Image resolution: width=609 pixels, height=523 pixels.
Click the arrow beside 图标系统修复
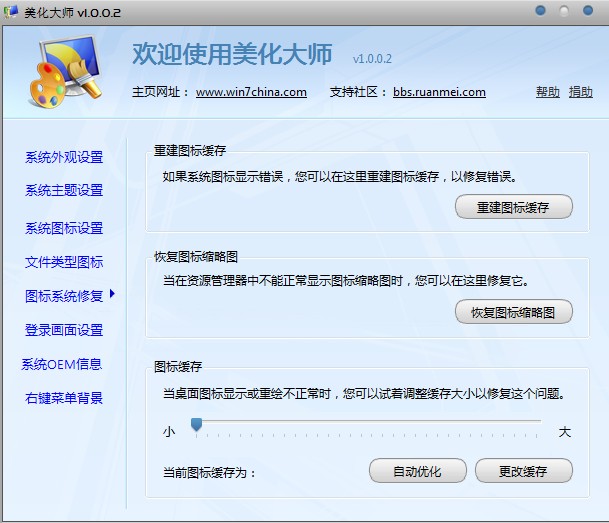[112, 294]
